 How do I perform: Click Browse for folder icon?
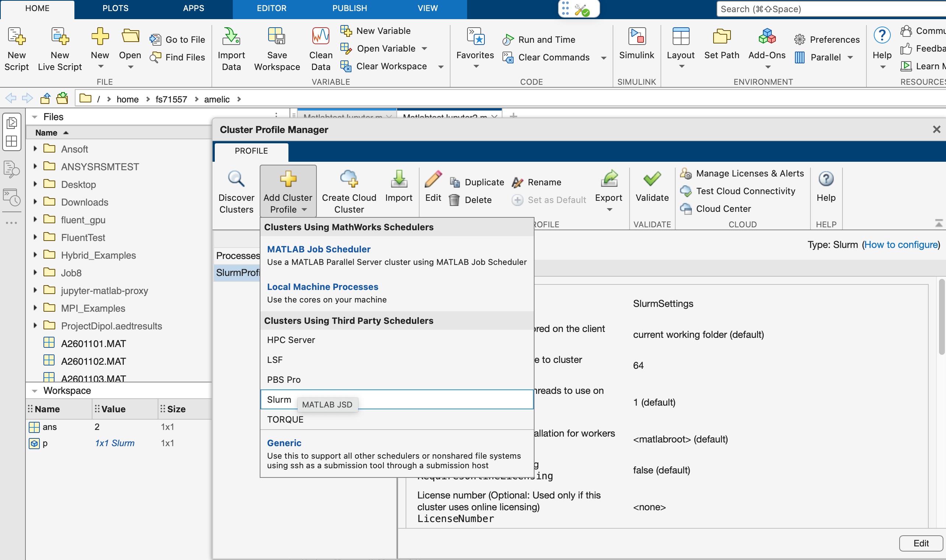[62, 99]
